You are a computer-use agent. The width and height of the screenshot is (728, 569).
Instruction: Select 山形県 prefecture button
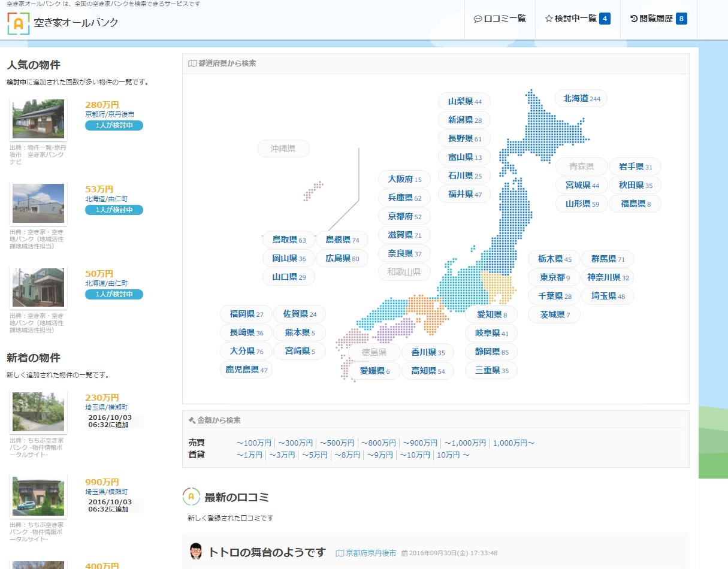(x=582, y=204)
